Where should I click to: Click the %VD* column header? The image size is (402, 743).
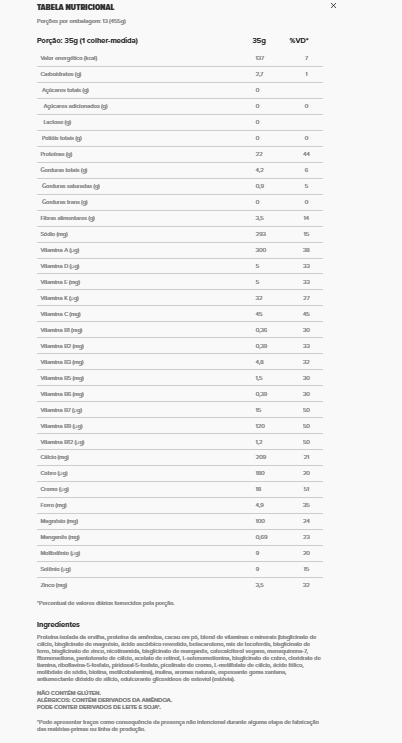click(x=299, y=41)
